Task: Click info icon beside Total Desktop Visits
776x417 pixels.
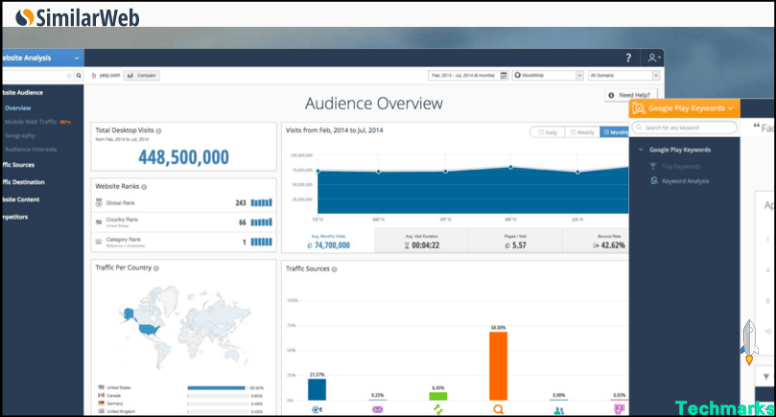Action: tap(160, 131)
